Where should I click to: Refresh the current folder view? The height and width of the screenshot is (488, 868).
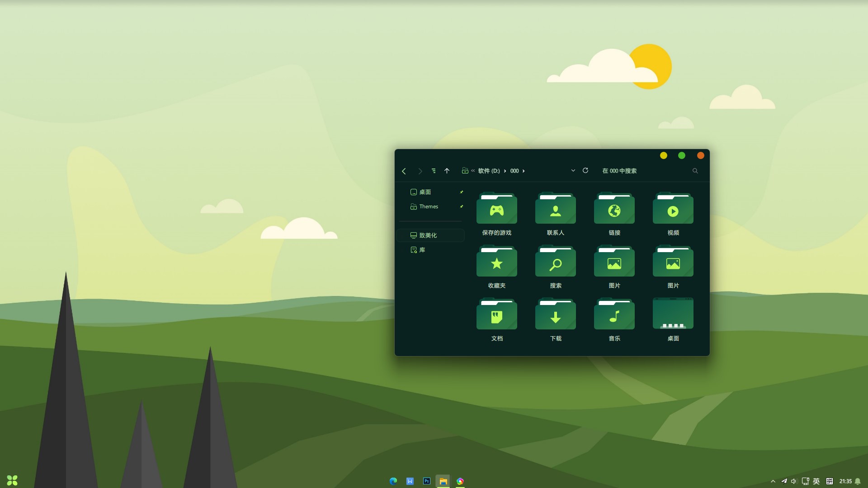click(x=585, y=171)
